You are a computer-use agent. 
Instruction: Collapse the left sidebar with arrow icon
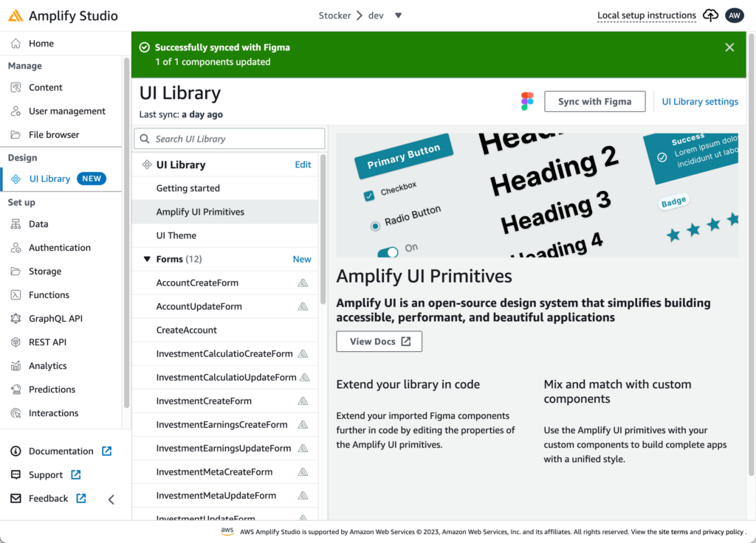coord(111,499)
